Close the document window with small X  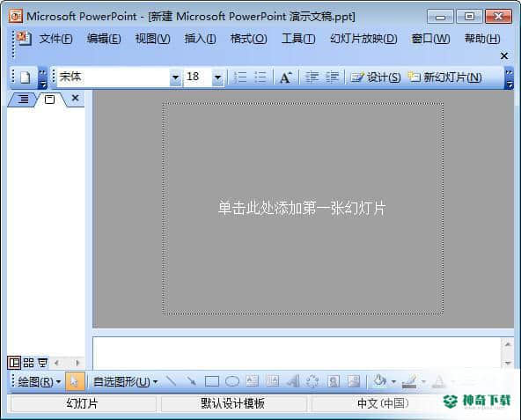(504, 55)
